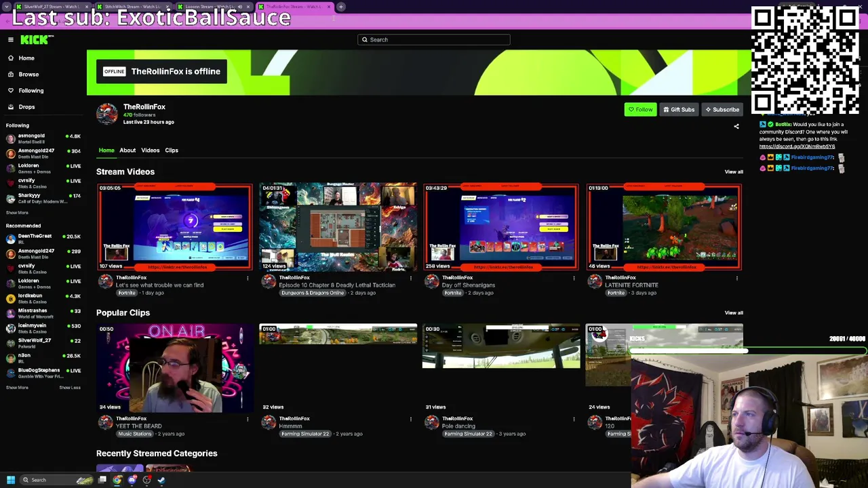Image resolution: width=868 pixels, height=488 pixels.
Task: Click the Kick search field
Action: 434,39
